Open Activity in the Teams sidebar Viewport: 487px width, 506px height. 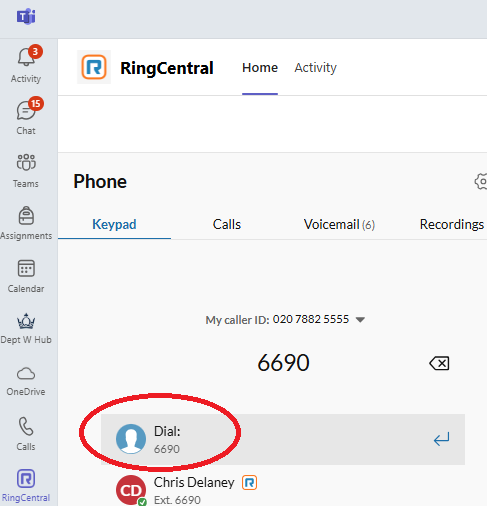pos(26,65)
